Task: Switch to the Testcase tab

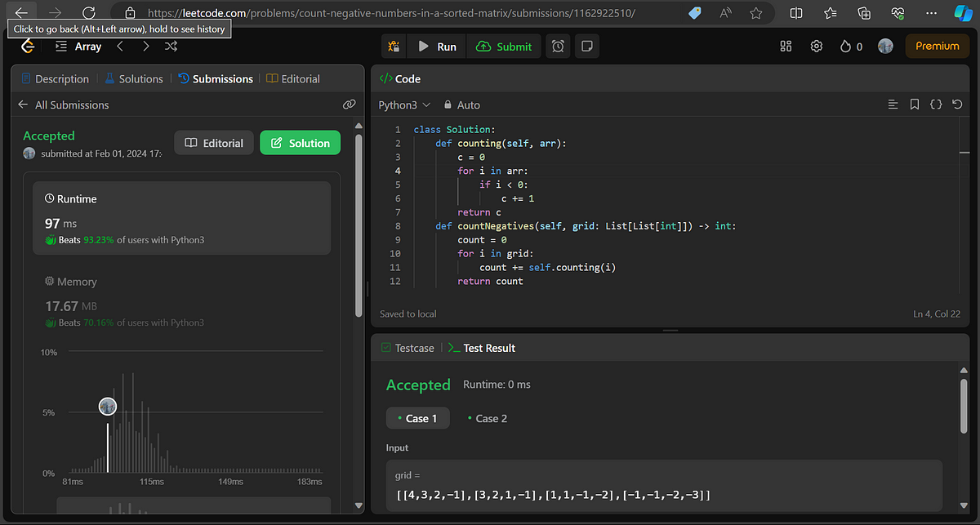Action: 408,348
